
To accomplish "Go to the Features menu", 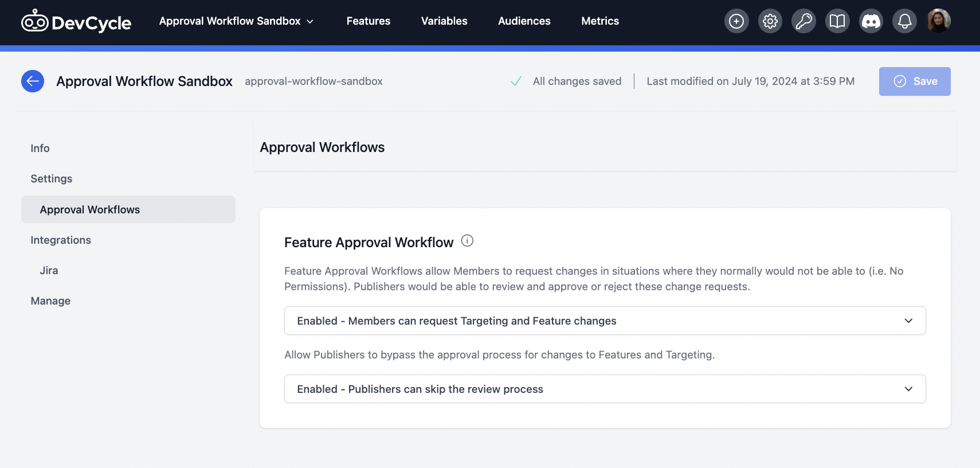I will coord(368,21).
